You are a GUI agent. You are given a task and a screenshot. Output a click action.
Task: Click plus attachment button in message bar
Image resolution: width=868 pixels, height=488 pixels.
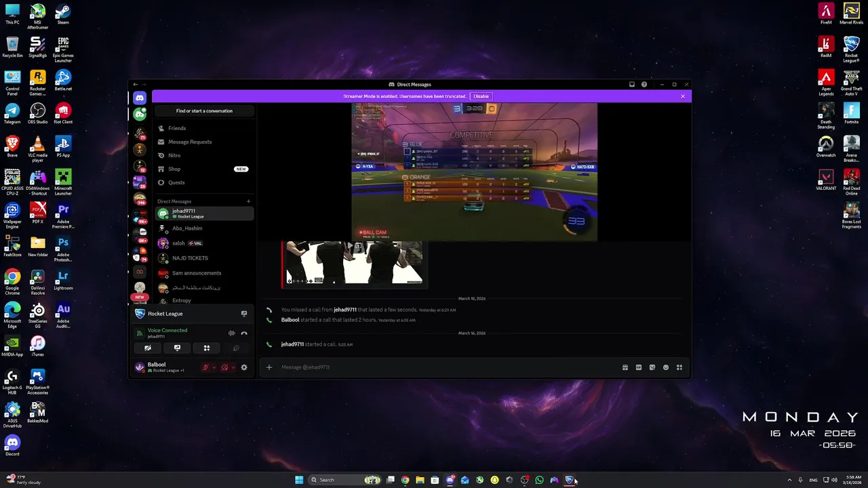click(x=269, y=367)
